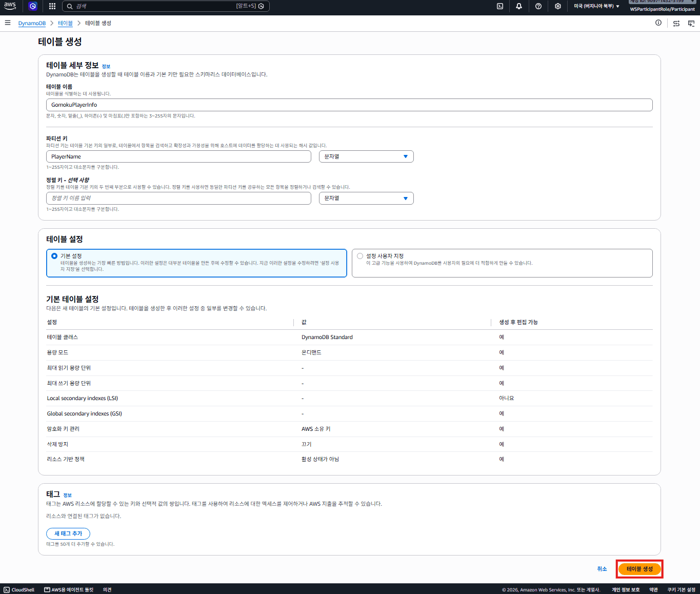Image resolution: width=700 pixels, height=594 pixels.
Task: Open the 정보 link next to 태그
Action: click(x=68, y=496)
